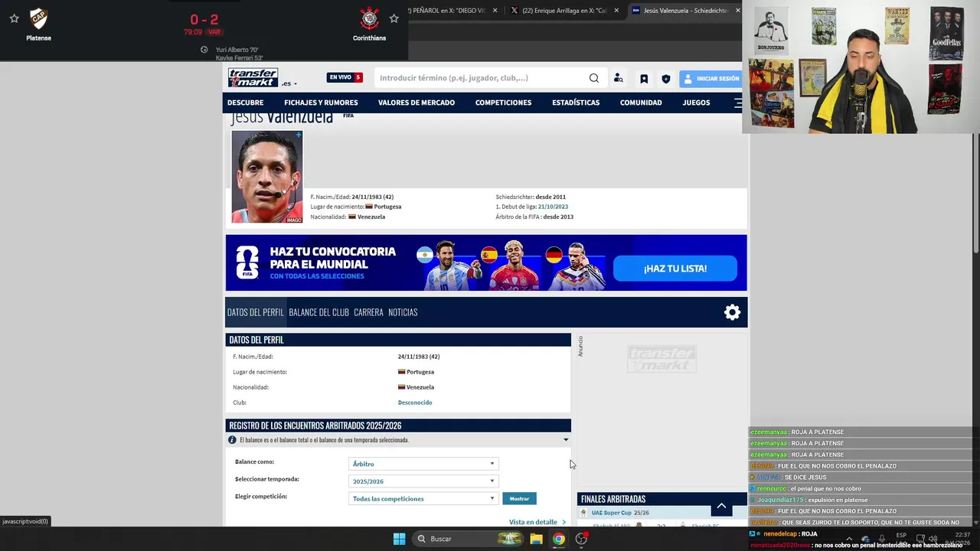Click the page vertical scrollbar
This screenshot has width=980, height=551.
pos(975,193)
